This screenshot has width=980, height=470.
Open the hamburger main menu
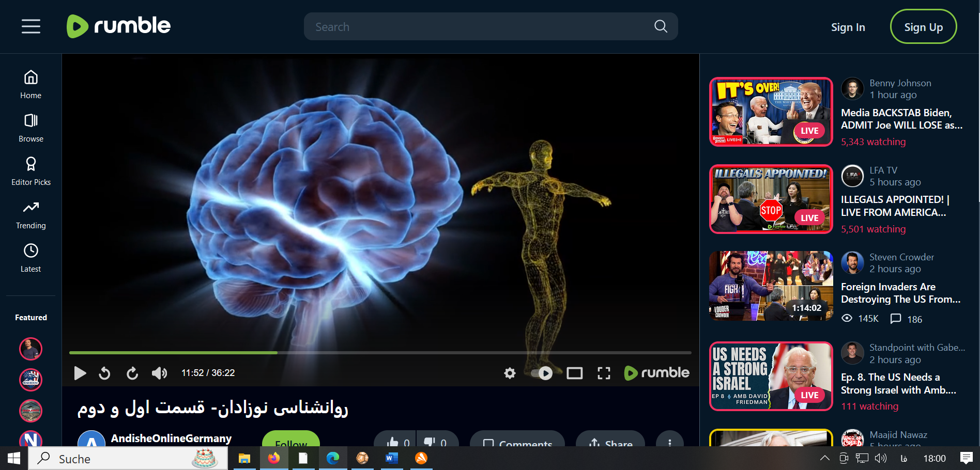(31, 26)
